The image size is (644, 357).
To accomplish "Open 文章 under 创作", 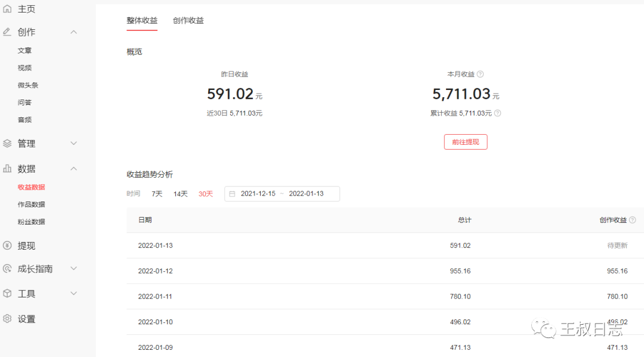I will tap(24, 51).
